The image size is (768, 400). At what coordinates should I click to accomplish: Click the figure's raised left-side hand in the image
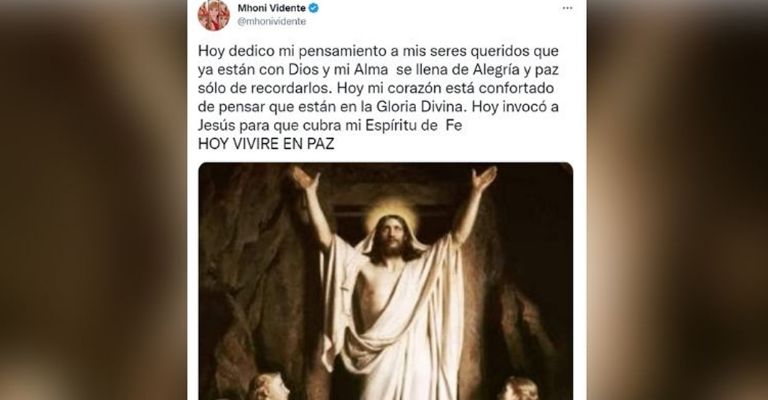[x=304, y=178]
